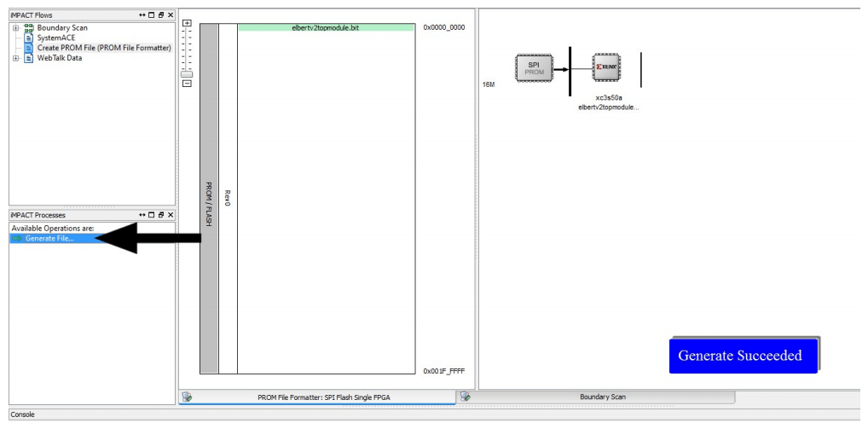Image resolution: width=868 pixels, height=429 pixels.
Task: Click the green Generate File arrow icon
Action: pos(17,238)
